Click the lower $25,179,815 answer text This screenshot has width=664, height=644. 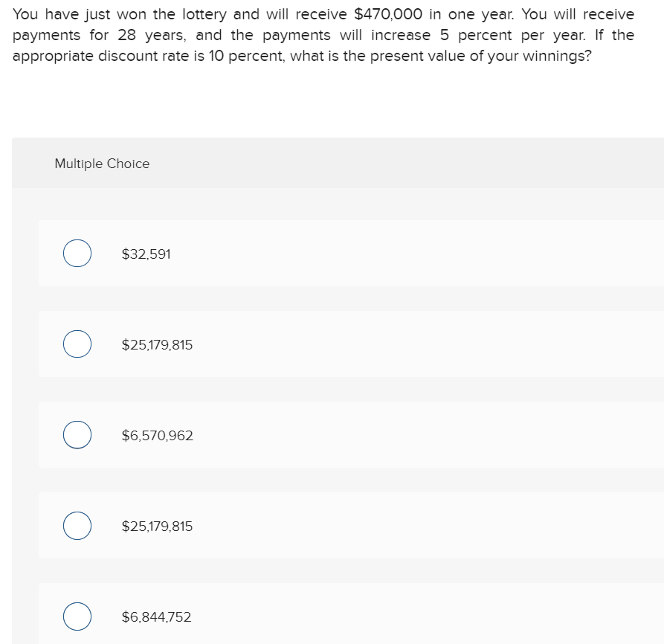tap(157, 527)
